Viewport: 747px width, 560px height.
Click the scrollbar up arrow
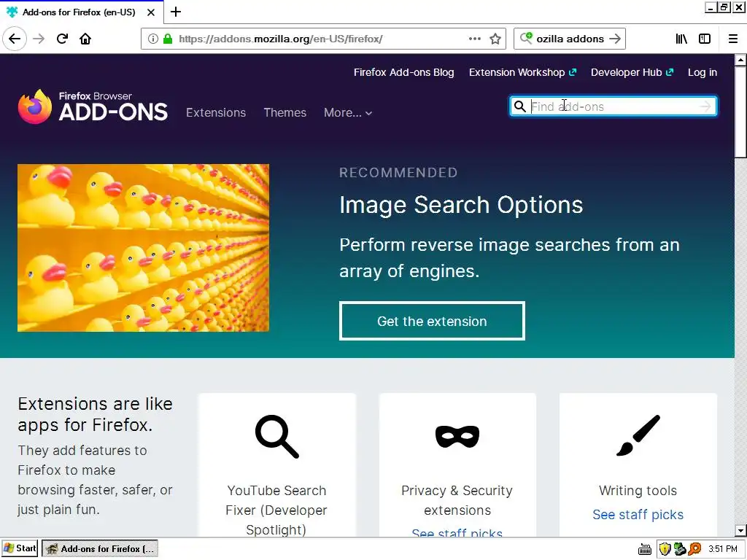pos(740,60)
